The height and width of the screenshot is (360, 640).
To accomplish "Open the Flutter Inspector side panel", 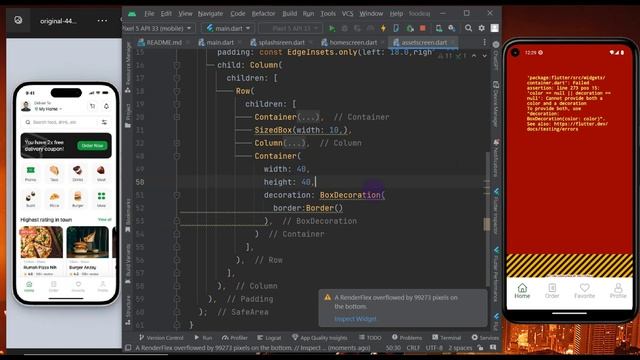I will pos(496,211).
